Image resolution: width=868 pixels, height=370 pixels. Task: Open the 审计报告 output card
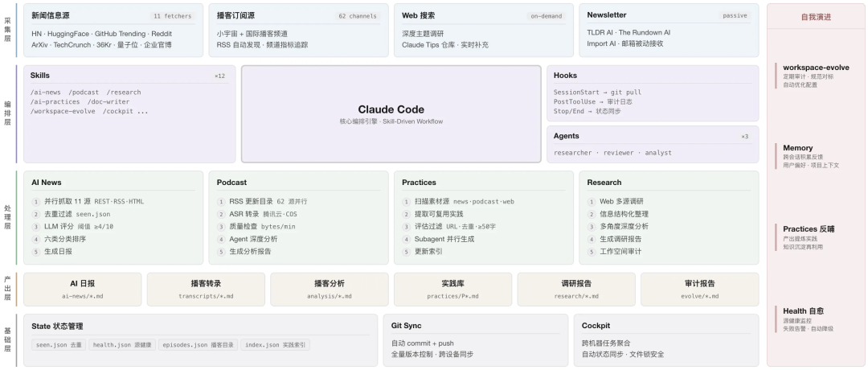[x=700, y=289]
